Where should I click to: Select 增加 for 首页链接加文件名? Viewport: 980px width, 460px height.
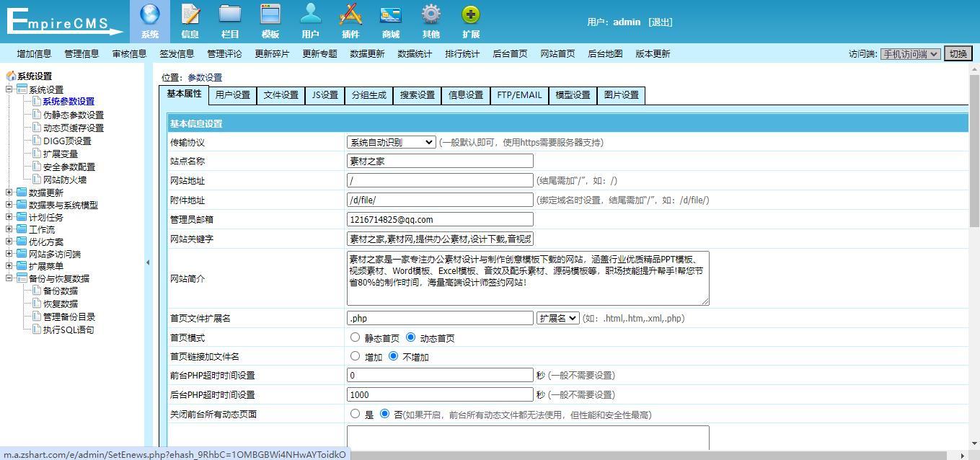tap(355, 355)
